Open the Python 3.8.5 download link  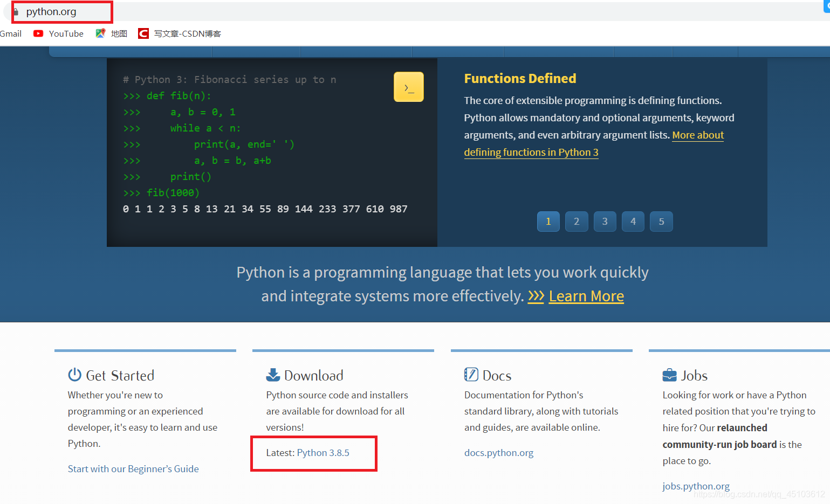coord(323,453)
